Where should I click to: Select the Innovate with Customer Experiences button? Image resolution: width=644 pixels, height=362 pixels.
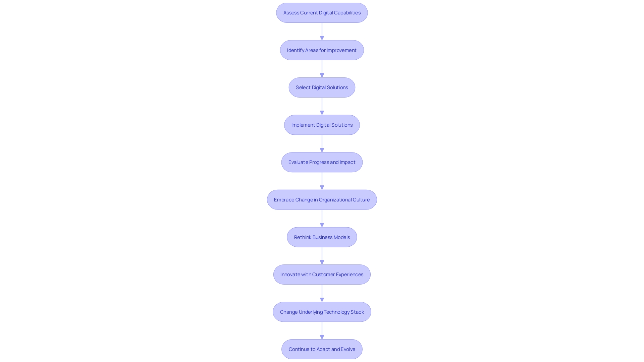pyautogui.click(x=322, y=274)
